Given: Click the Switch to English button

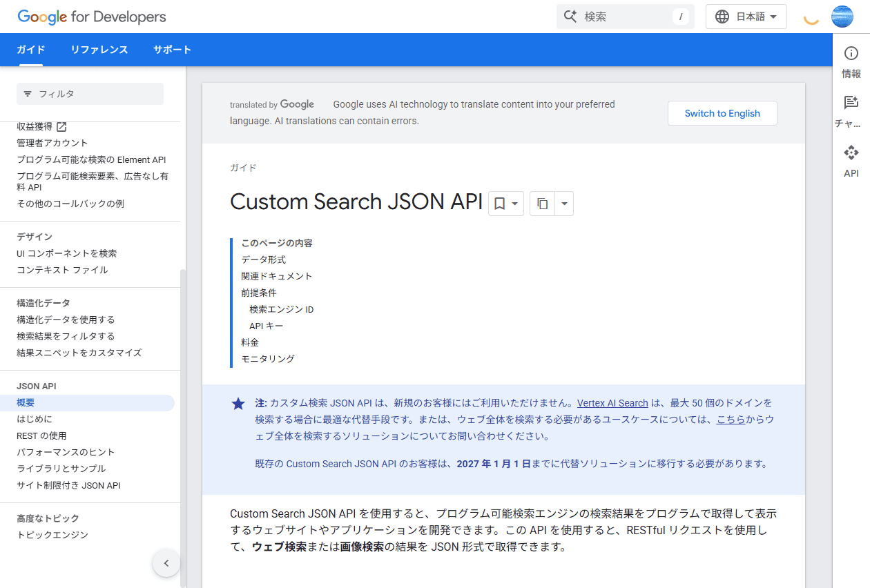Looking at the screenshot, I should coord(722,113).
